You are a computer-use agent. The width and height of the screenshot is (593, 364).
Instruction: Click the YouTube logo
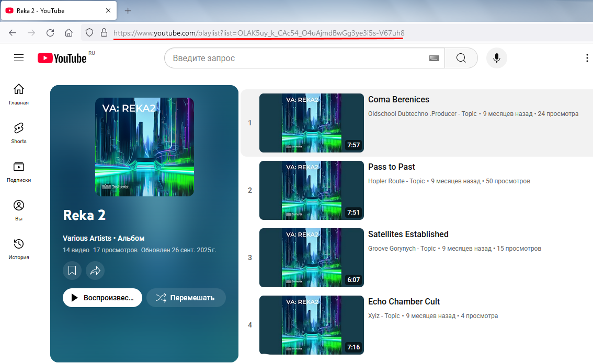click(x=62, y=58)
